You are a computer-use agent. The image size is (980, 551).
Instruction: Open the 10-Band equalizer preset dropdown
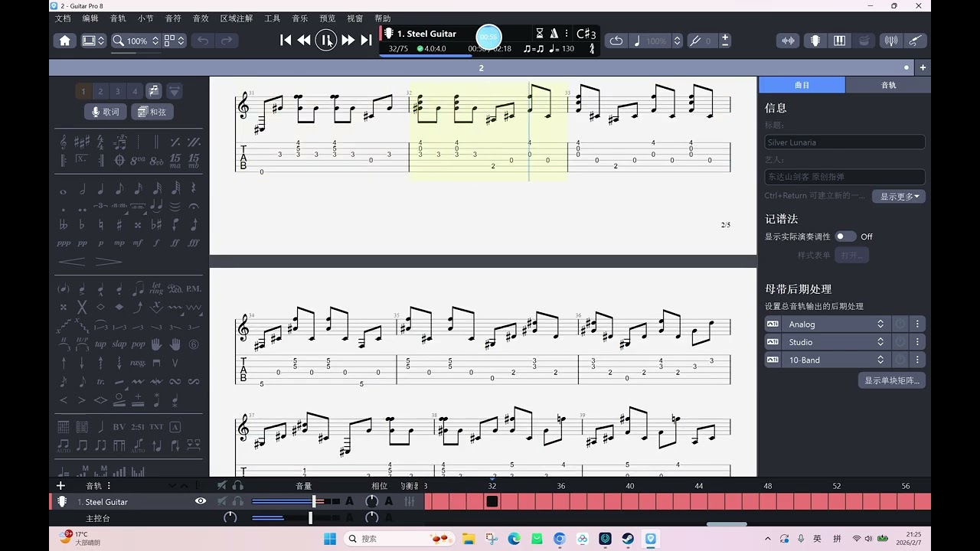836,360
